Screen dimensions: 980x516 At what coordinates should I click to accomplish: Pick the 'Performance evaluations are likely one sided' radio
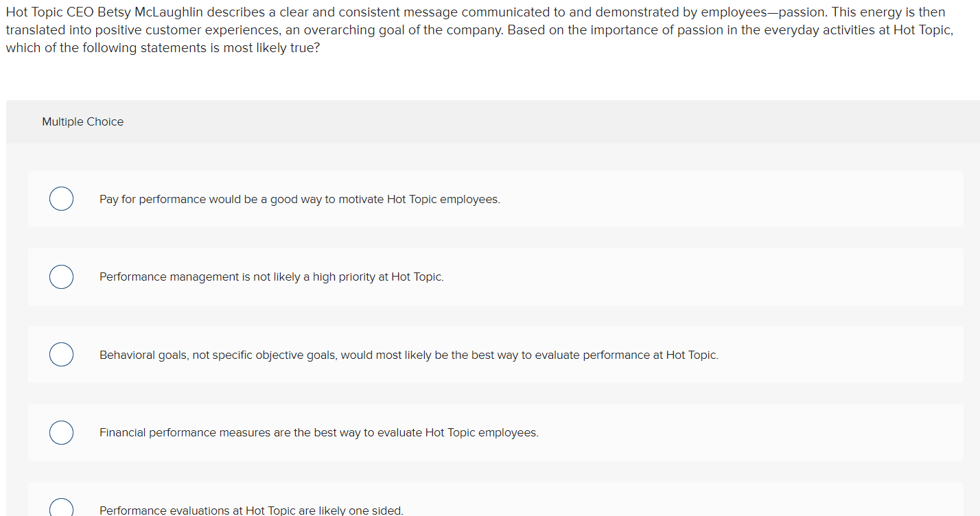click(61, 508)
